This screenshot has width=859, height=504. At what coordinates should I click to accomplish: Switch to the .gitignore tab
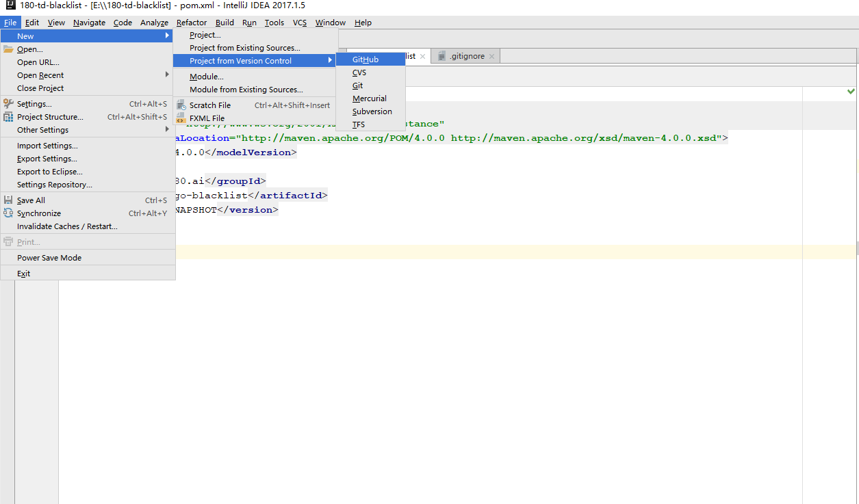tap(466, 55)
